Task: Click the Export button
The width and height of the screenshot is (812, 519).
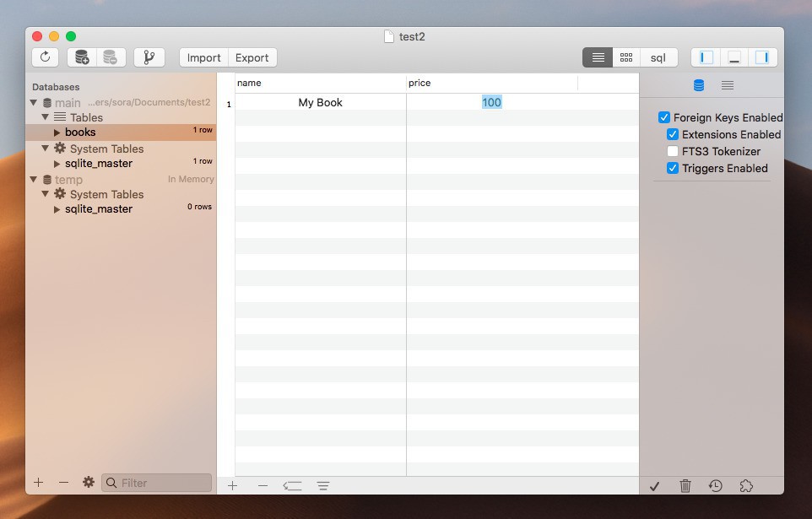Action: pos(252,57)
